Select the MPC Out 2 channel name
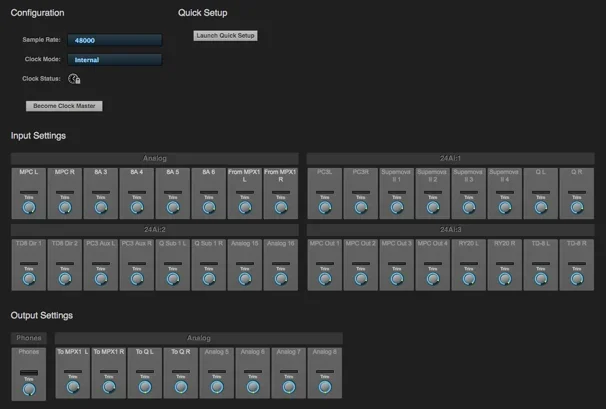The image size is (606, 409). pos(361,243)
